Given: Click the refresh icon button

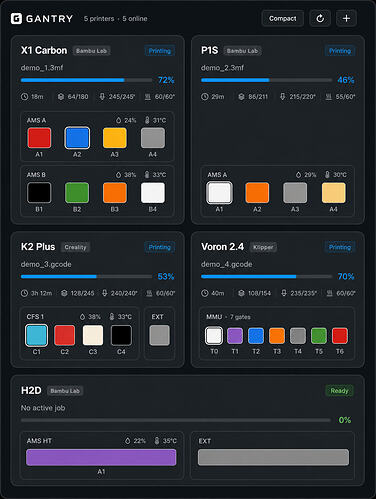Looking at the screenshot, I should tap(320, 18).
